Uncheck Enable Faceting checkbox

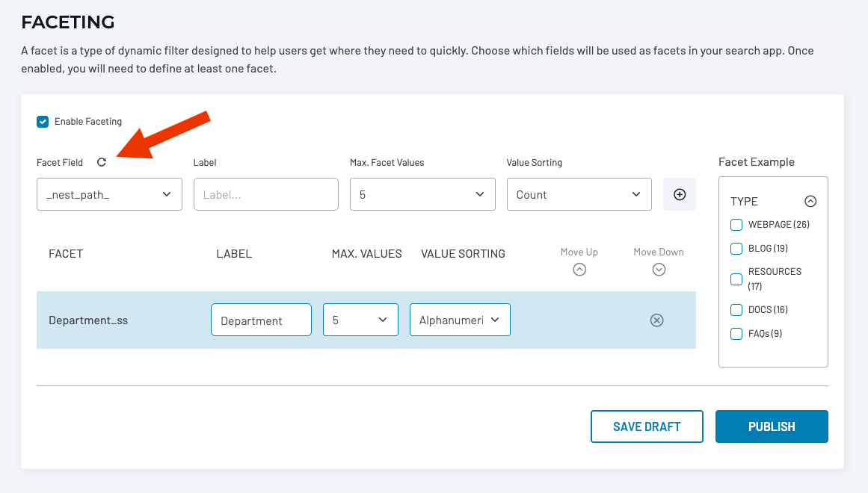coord(43,122)
